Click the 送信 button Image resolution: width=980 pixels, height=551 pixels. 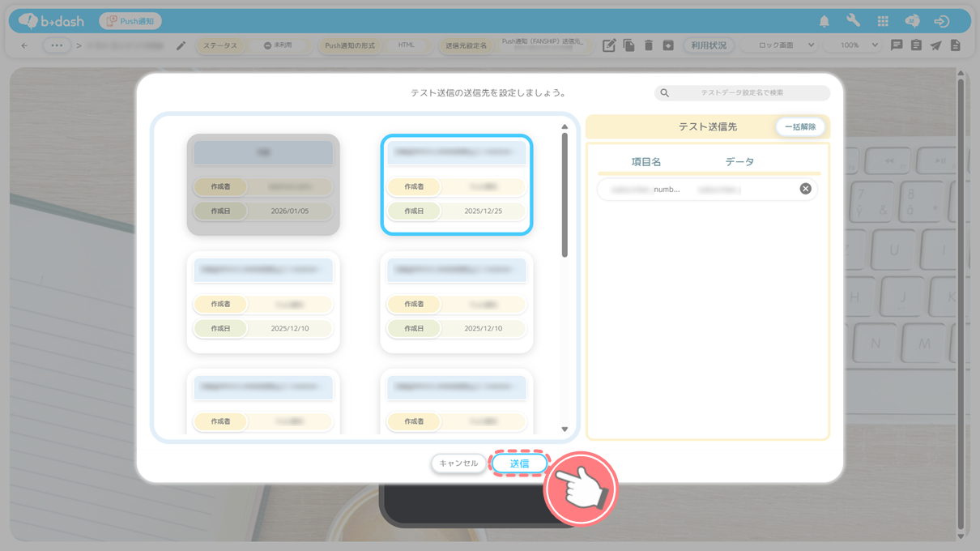point(519,463)
